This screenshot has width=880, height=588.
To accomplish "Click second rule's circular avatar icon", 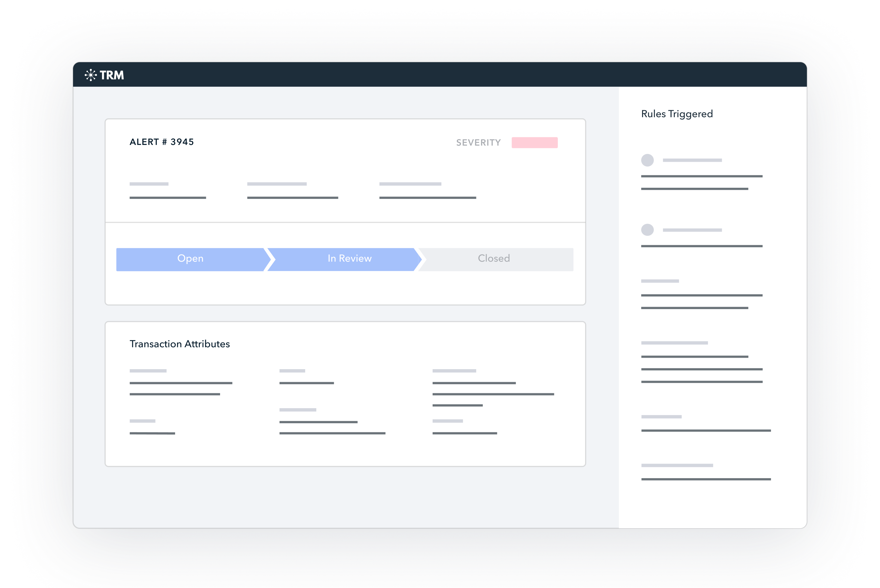I will click(647, 230).
